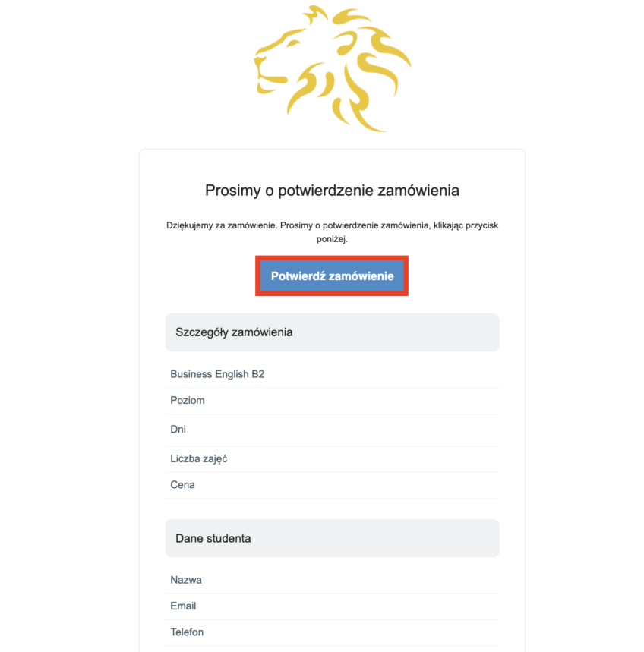This screenshot has height=652, width=644.
Task: Click the word Potwierdź on the blue button
Action: point(298,276)
